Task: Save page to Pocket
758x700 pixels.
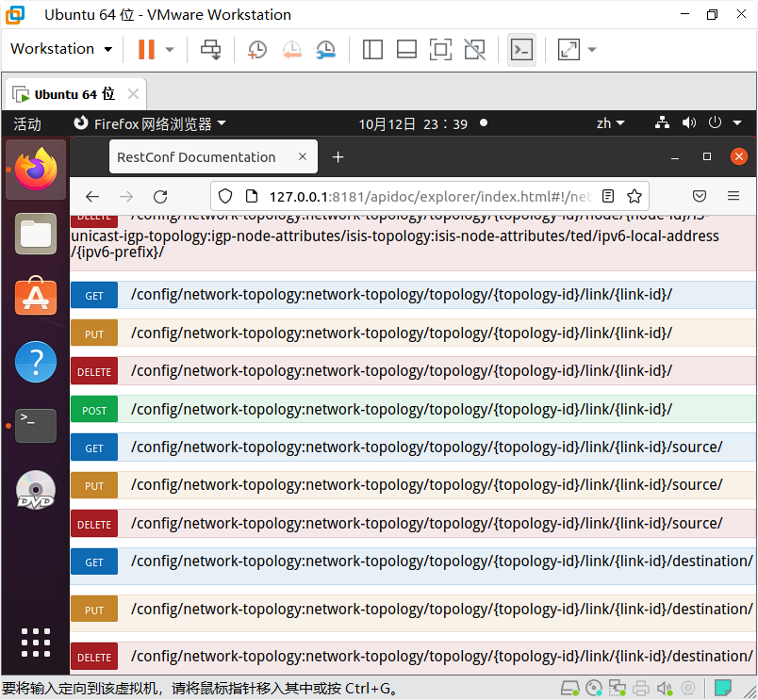Action: [700, 196]
